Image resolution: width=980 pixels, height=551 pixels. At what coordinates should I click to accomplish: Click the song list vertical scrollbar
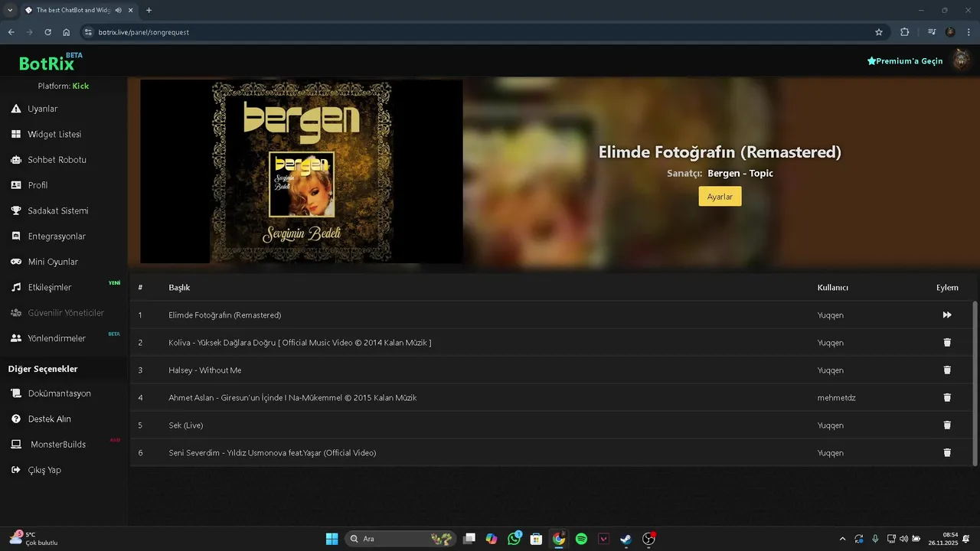tap(975, 383)
